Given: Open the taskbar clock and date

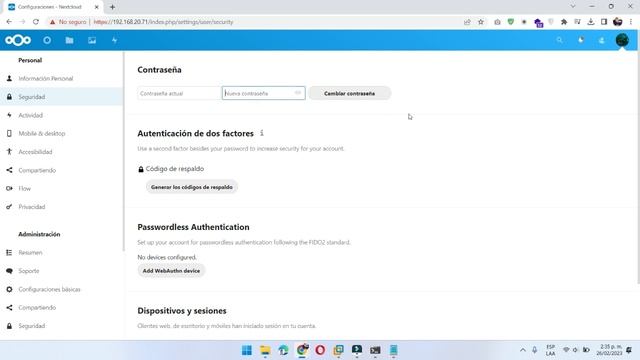Looking at the screenshot, I should pyautogui.click(x=609, y=350).
